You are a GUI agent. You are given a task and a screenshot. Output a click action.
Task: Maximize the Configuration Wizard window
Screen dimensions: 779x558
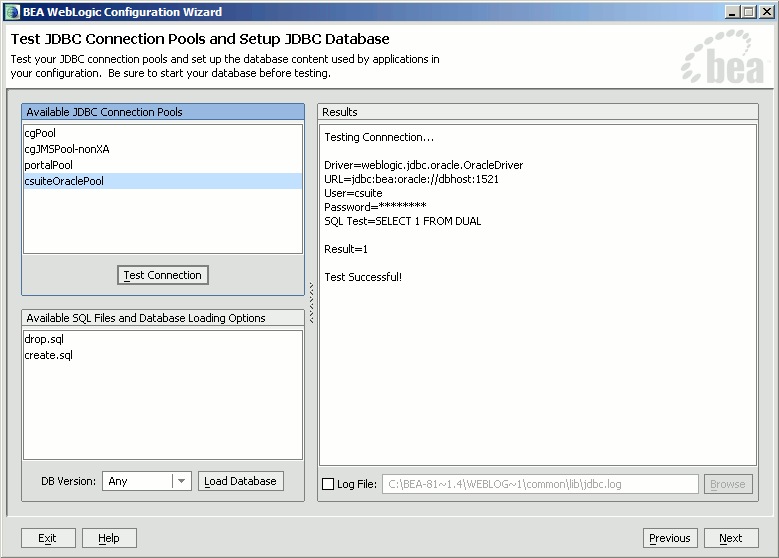click(749, 12)
